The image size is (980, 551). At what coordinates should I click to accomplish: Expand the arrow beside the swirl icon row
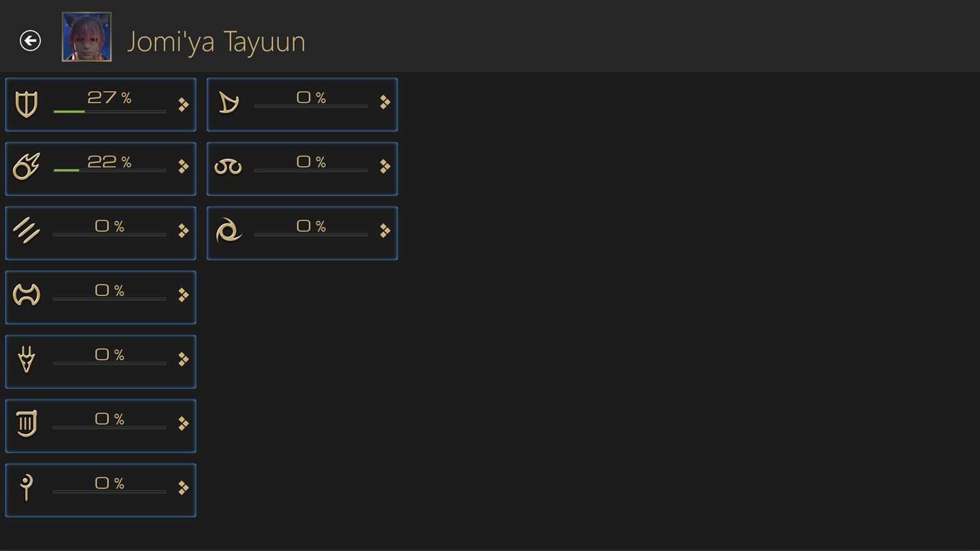point(385,231)
